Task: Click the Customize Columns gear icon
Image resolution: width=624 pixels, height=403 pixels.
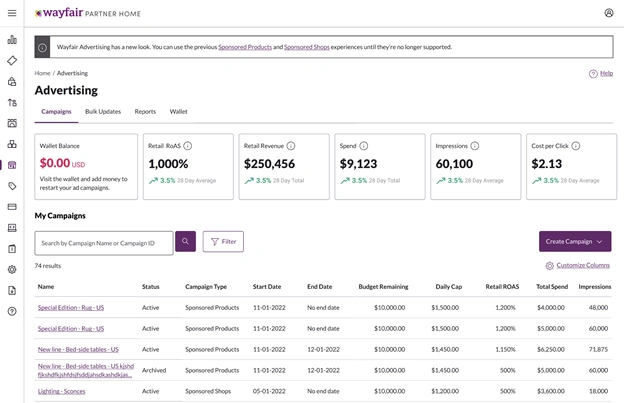Action: click(x=550, y=265)
